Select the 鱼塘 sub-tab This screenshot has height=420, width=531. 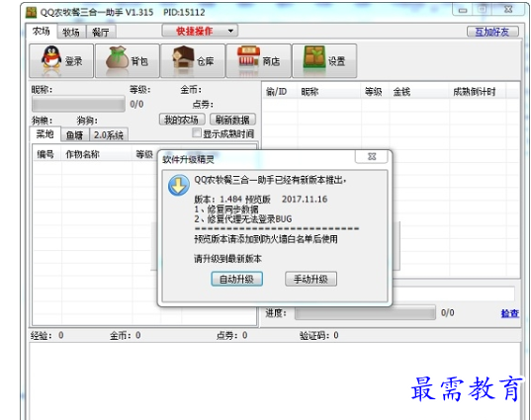pyautogui.click(x=75, y=135)
